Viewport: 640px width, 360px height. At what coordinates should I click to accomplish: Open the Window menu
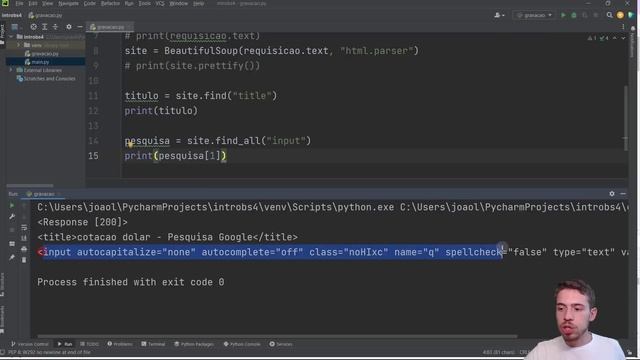178,3
